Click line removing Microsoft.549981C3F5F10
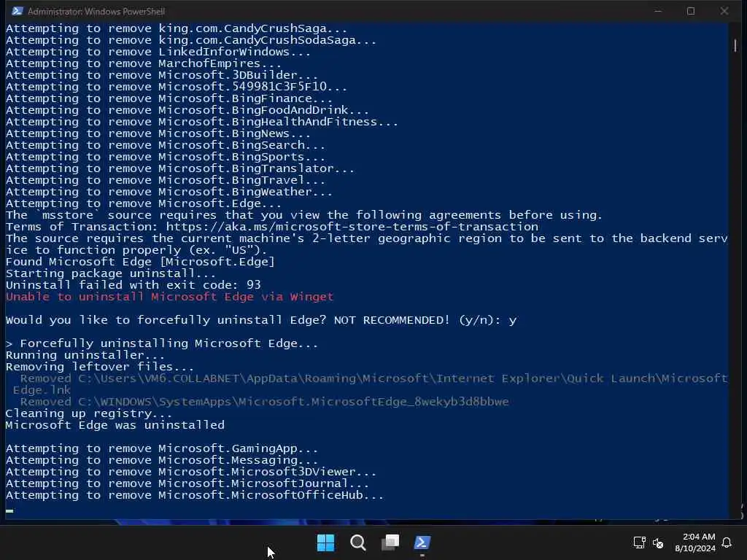 click(177, 87)
